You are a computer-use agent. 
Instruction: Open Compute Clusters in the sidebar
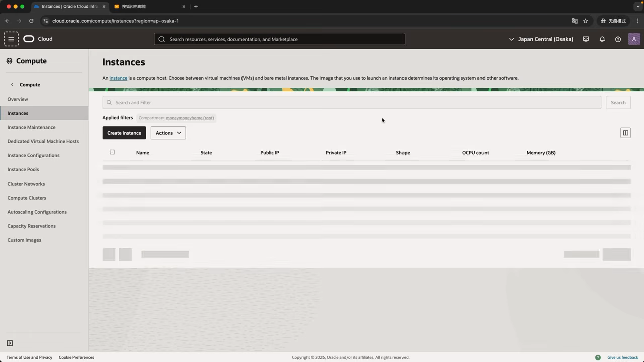pyautogui.click(x=27, y=198)
